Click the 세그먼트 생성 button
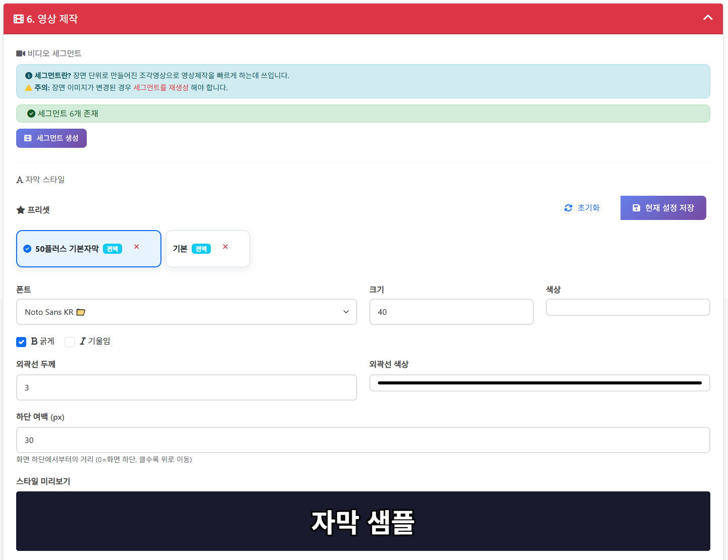This screenshot has width=728, height=560. pyautogui.click(x=51, y=138)
